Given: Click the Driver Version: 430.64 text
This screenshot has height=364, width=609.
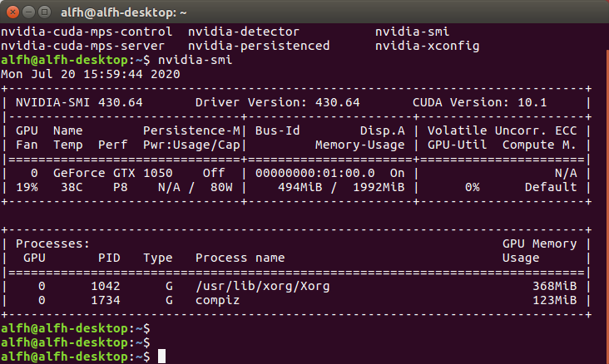Looking at the screenshot, I should click(277, 102).
